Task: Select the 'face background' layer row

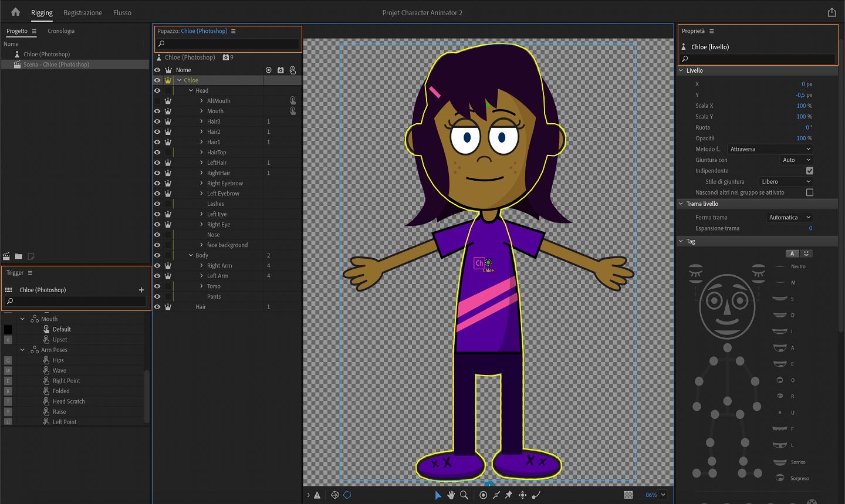Action: [x=228, y=245]
